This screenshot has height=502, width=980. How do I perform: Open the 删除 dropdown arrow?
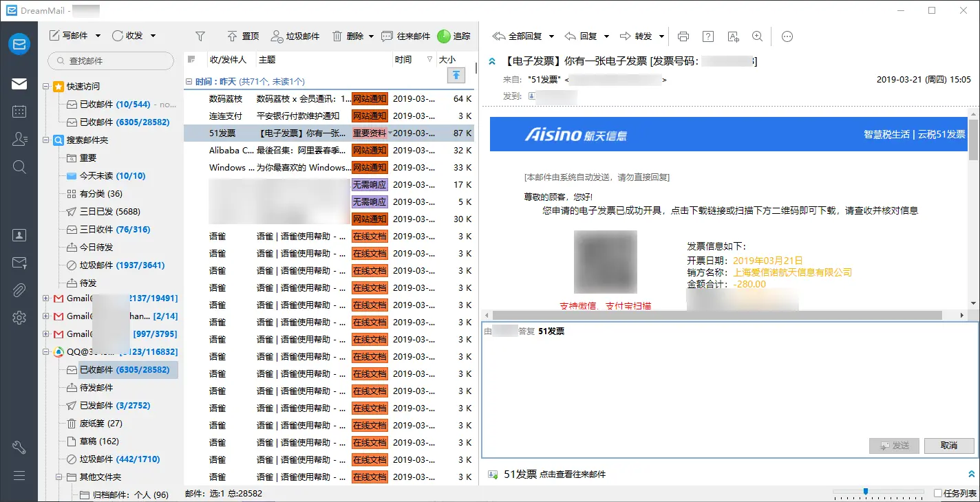coord(371,36)
